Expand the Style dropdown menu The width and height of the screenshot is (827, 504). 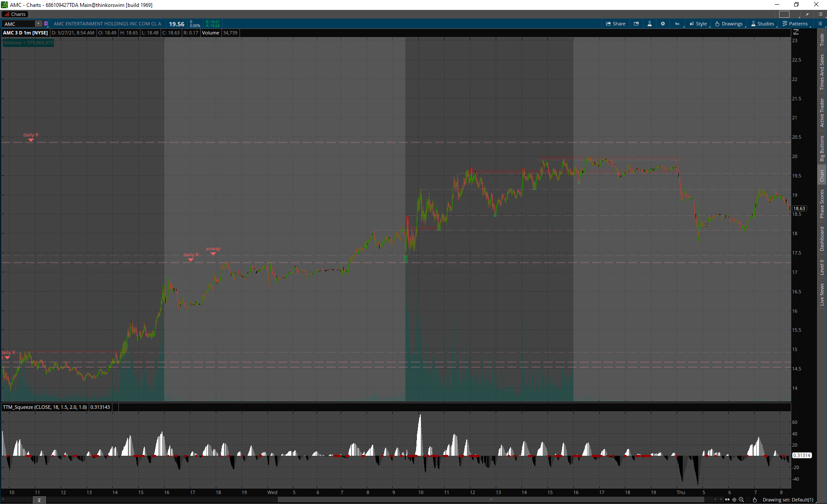click(x=698, y=24)
